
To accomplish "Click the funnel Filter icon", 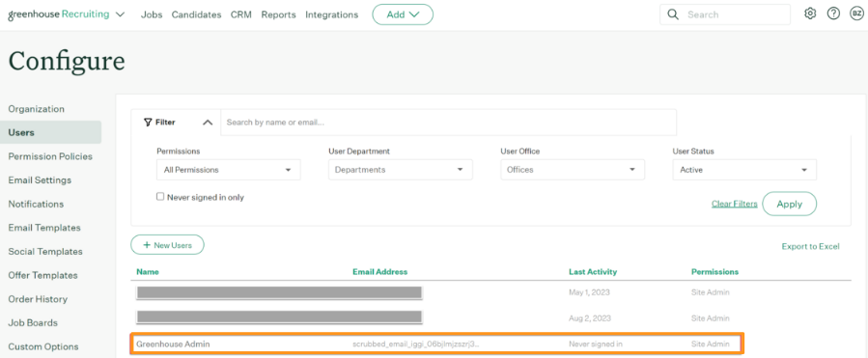I will tap(148, 123).
